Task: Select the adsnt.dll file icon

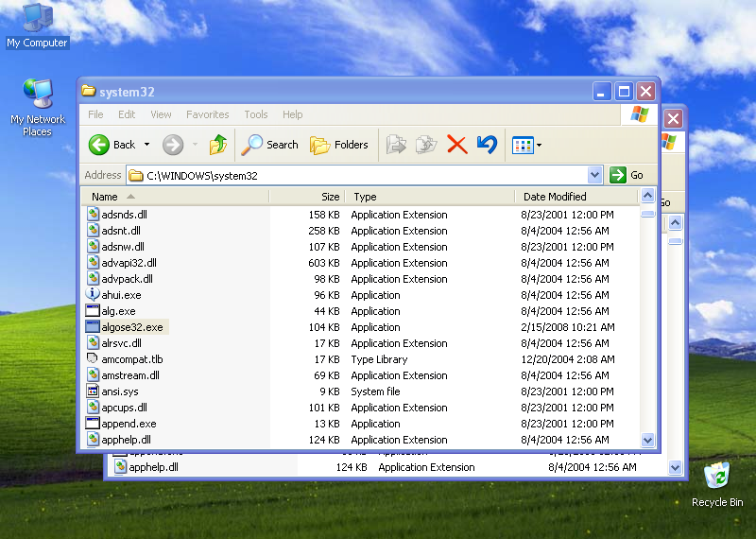Action: (x=93, y=230)
